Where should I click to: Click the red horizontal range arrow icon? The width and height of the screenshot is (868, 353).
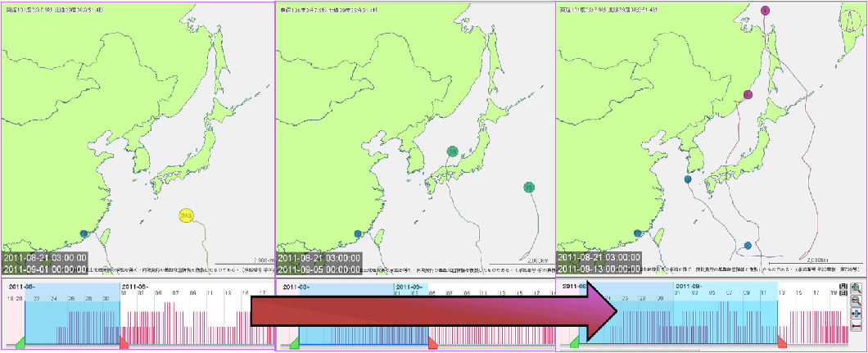pos(856,327)
